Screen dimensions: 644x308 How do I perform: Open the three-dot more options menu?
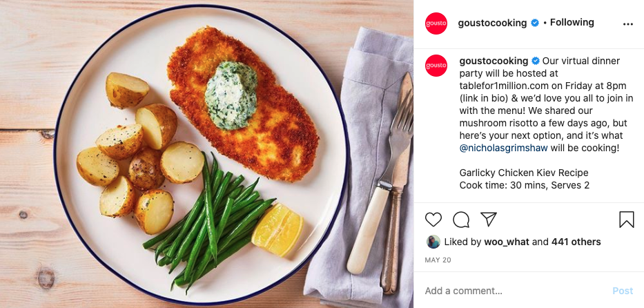point(627,23)
